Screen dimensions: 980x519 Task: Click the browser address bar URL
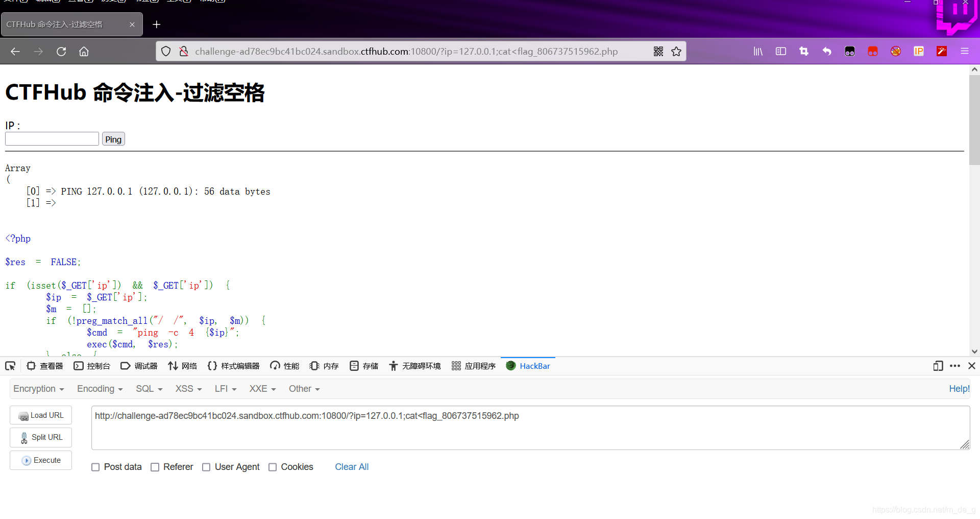pyautogui.click(x=406, y=52)
